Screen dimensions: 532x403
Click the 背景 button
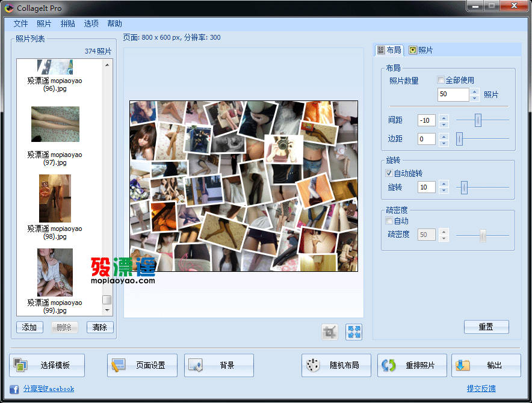pyautogui.click(x=219, y=365)
